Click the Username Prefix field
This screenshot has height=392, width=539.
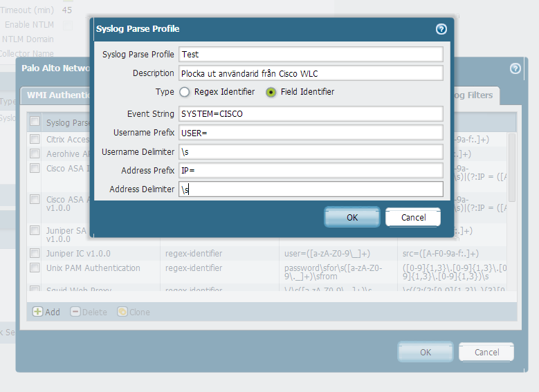click(x=311, y=133)
